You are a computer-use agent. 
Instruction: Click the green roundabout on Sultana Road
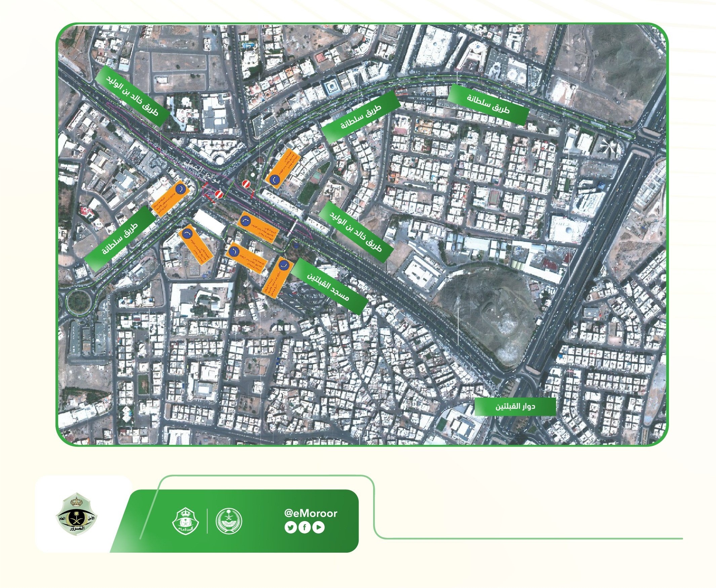[79, 302]
